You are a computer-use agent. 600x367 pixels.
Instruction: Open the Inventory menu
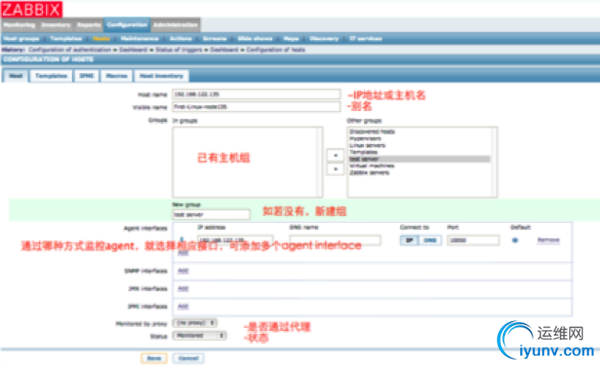pyautogui.click(x=56, y=25)
